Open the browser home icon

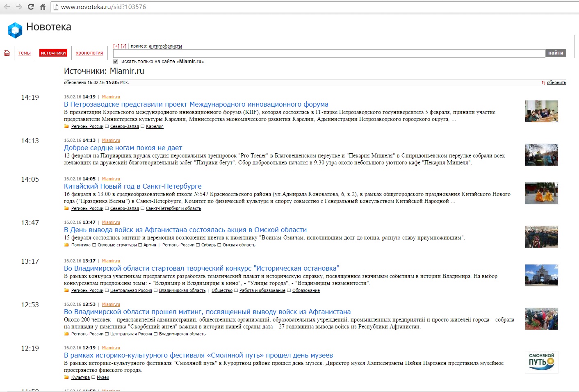tap(43, 7)
